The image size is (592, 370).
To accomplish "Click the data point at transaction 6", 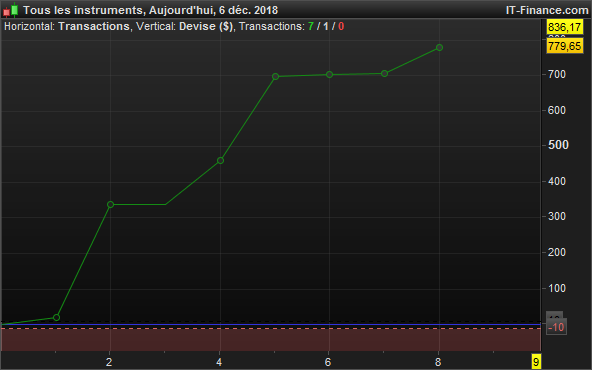I will (x=329, y=75).
